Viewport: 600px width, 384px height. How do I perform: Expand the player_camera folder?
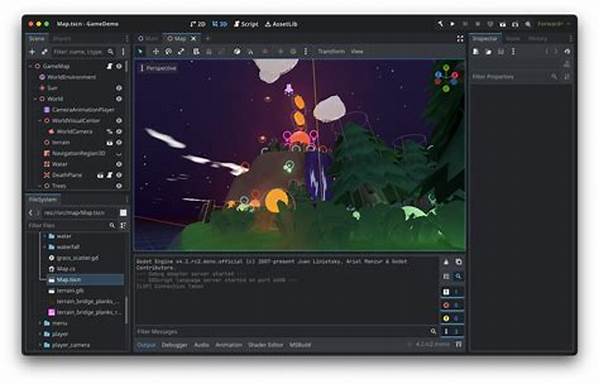(39, 345)
